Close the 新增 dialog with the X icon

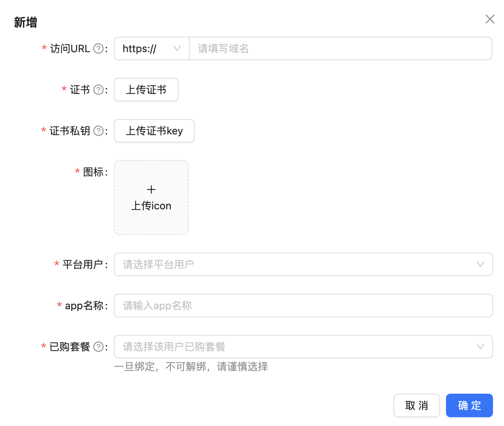coord(490,19)
